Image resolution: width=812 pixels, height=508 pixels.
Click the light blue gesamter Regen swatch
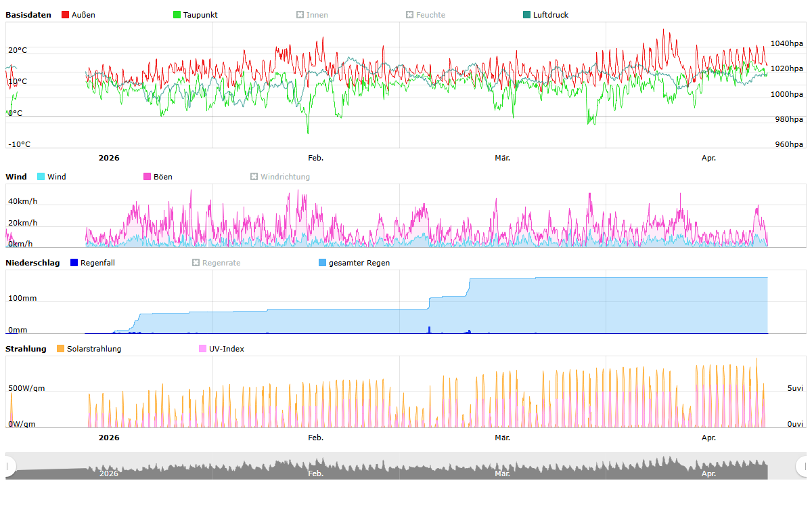pos(323,263)
